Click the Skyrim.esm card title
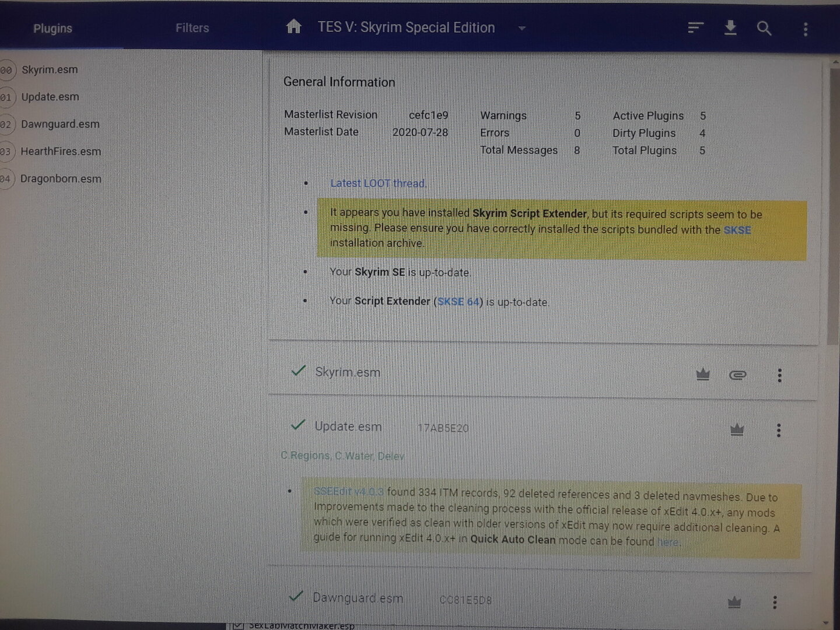This screenshot has height=630, width=840. point(348,372)
